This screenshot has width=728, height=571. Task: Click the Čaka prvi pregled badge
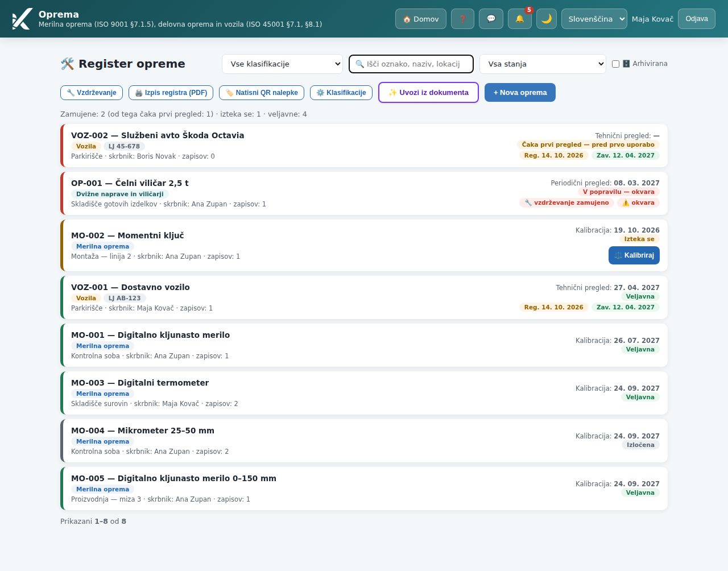pyautogui.click(x=588, y=144)
